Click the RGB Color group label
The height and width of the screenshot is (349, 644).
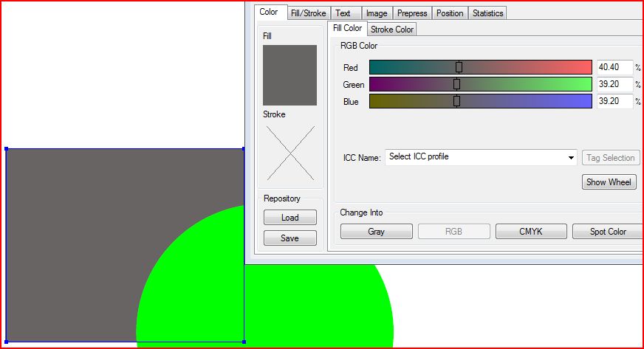click(x=358, y=46)
